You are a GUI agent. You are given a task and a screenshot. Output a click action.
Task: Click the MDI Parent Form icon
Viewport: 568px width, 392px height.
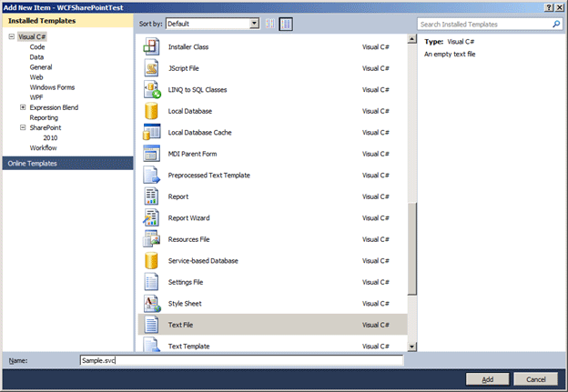click(151, 154)
